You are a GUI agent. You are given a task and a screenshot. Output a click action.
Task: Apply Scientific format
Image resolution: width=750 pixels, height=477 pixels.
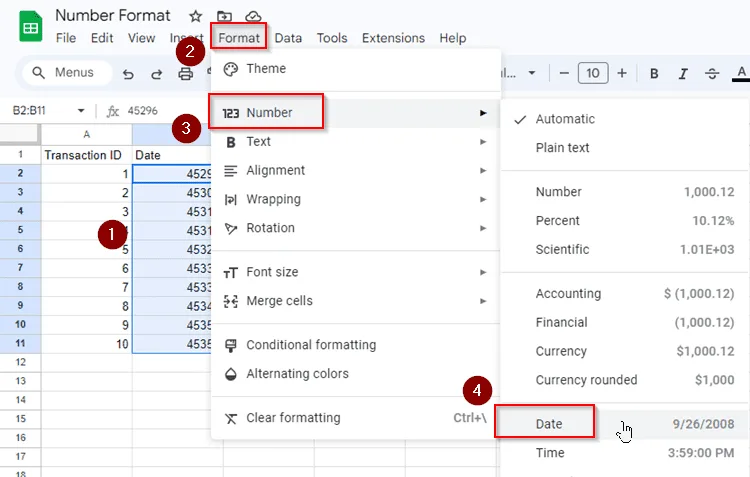625,249
